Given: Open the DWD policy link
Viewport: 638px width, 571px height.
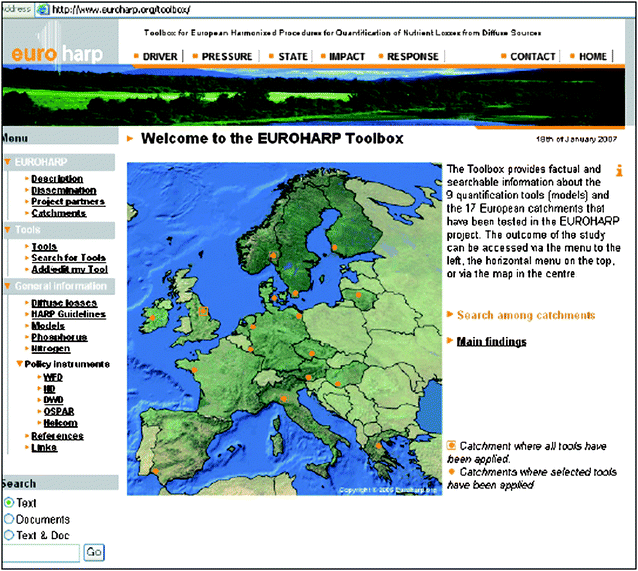Looking at the screenshot, I should click(53, 400).
